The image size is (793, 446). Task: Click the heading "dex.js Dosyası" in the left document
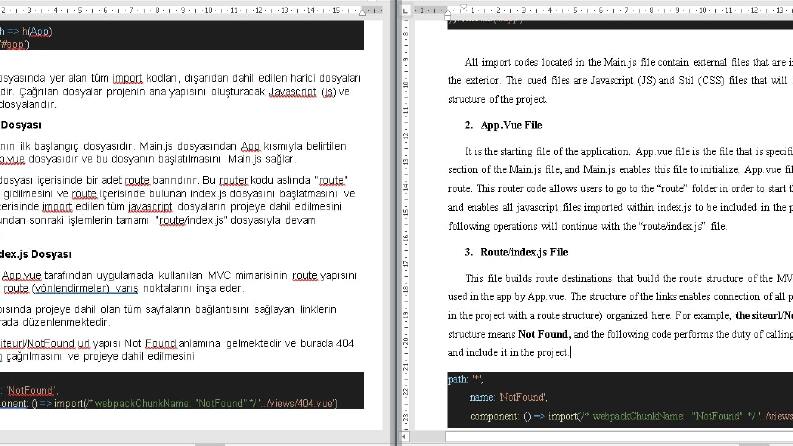(35, 254)
